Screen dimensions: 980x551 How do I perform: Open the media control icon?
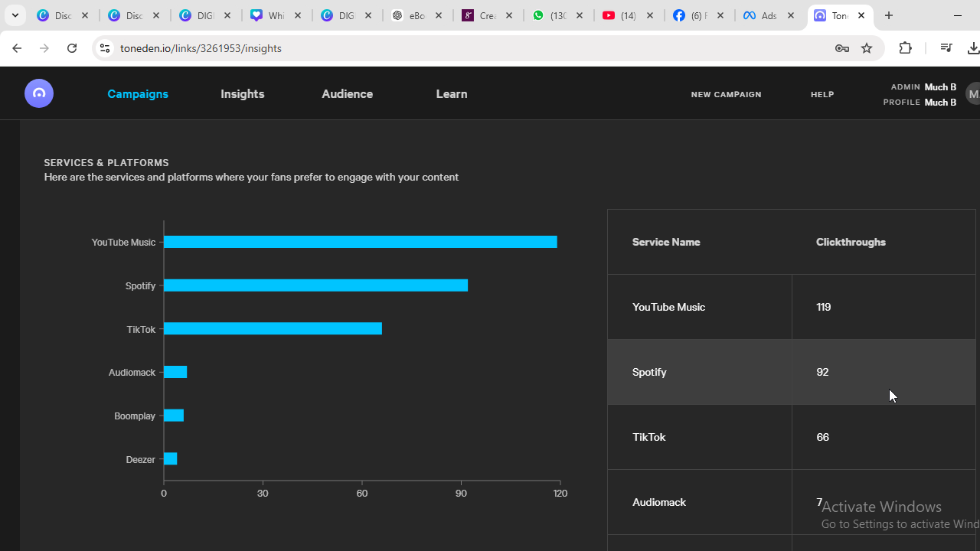coord(946,48)
